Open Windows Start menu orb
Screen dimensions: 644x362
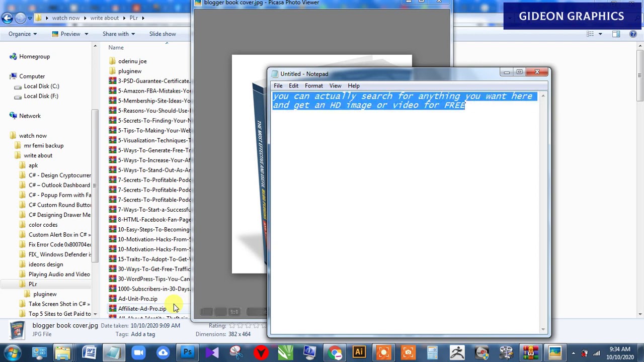tap(12, 352)
